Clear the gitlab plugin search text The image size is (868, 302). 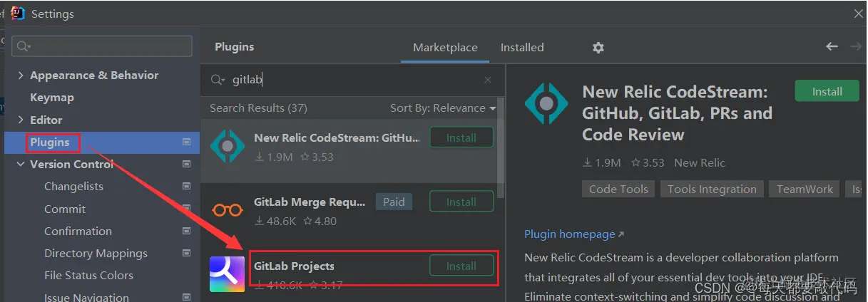(488, 80)
